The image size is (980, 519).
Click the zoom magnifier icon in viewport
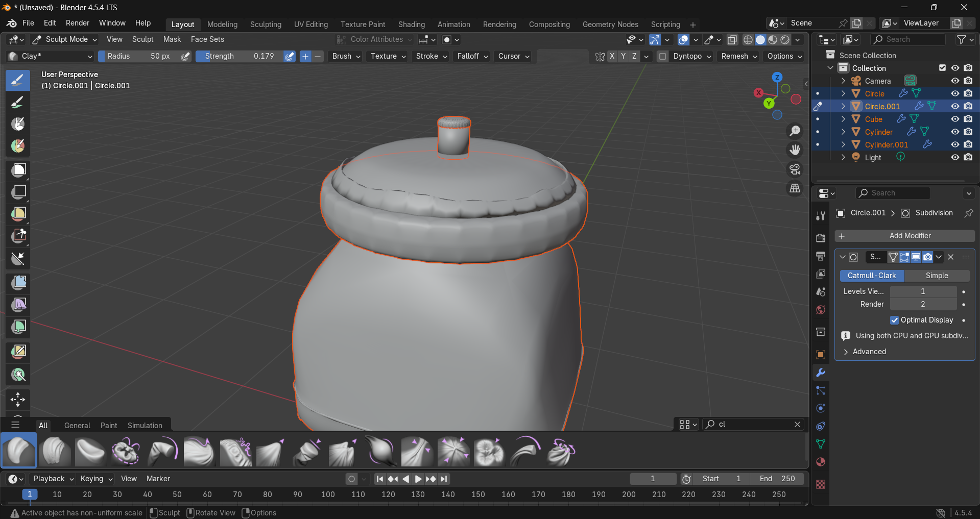(795, 131)
